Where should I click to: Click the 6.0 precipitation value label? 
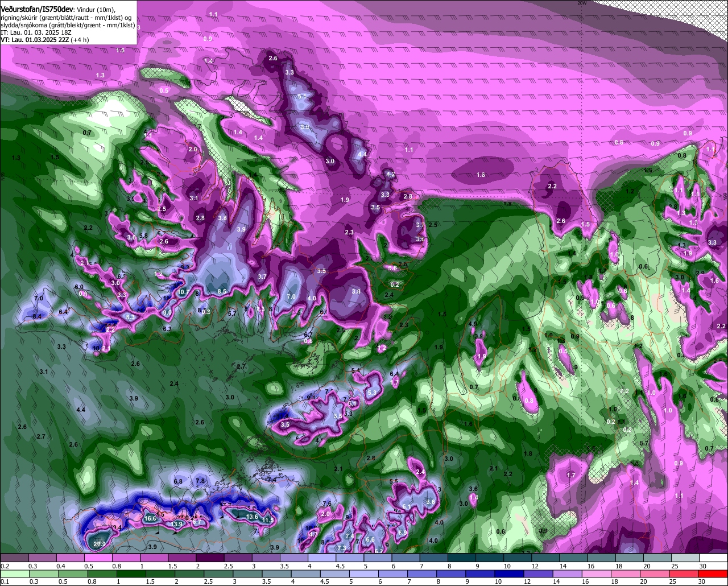[x=78, y=287]
